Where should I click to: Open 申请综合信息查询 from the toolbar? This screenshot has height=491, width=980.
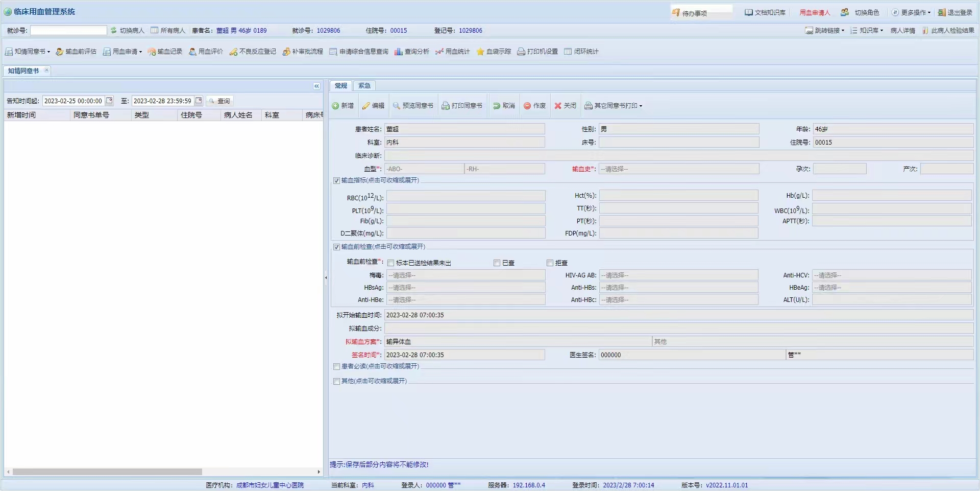pos(359,52)
